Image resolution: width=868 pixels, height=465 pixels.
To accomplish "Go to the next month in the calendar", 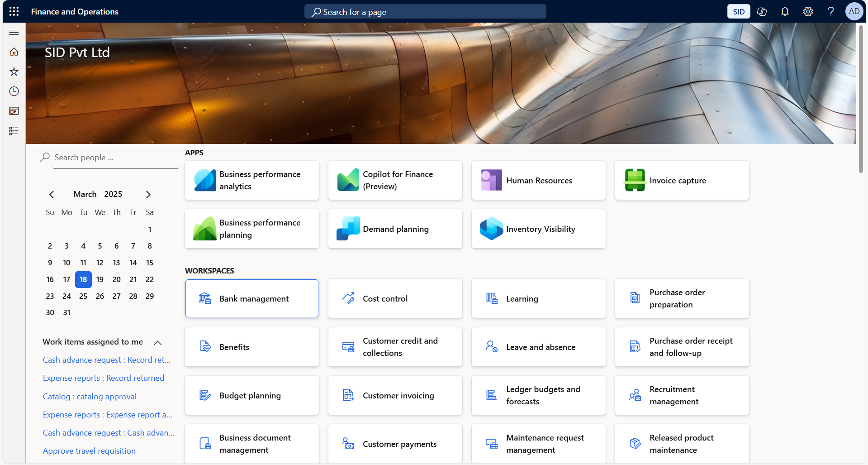I will (x=148, y=194).
